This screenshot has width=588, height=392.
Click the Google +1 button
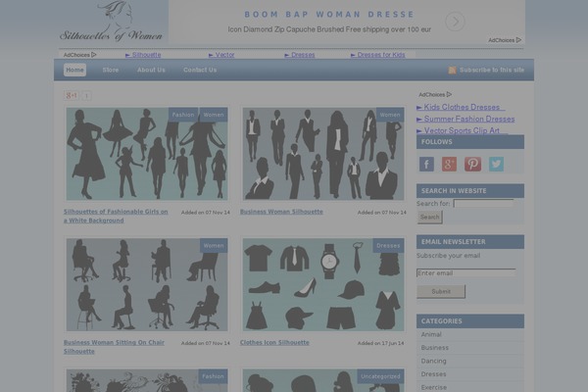click(x=72, y=95)
